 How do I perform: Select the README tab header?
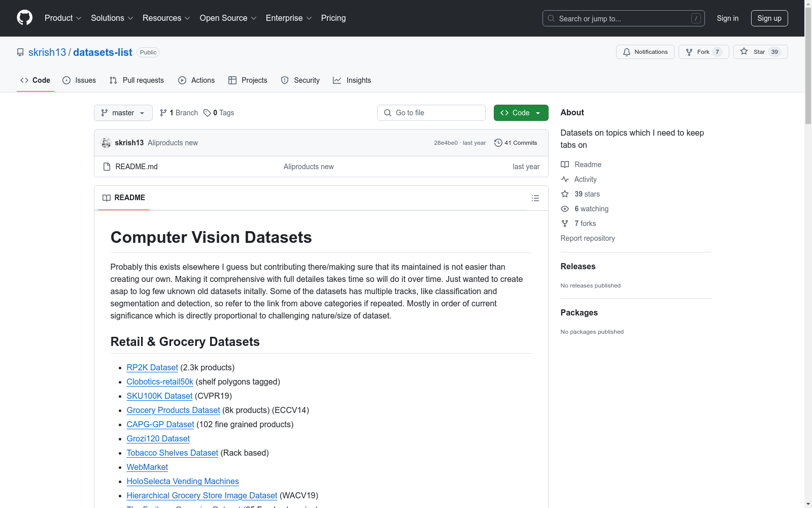point(124,198)
